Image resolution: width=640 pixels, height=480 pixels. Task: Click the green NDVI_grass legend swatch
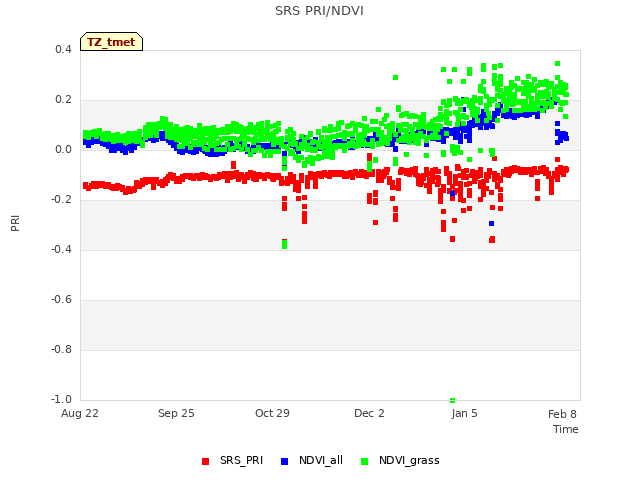click(x=364, y=461)
